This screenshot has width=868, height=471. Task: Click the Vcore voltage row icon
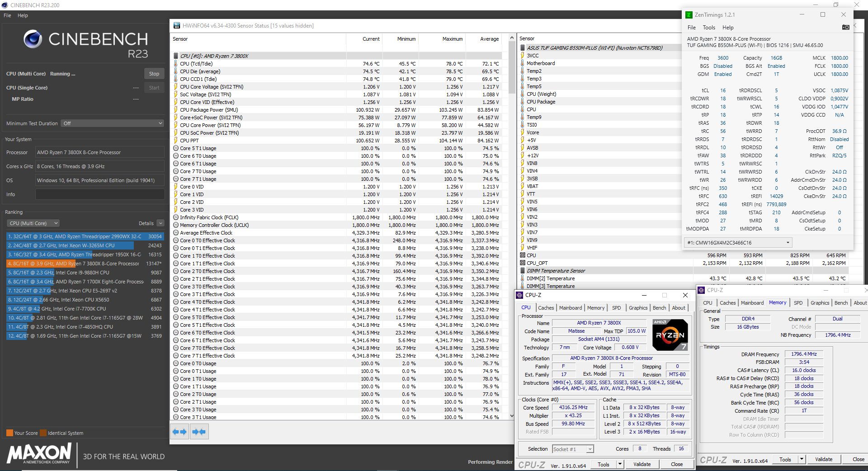click(x=523, y=132)
